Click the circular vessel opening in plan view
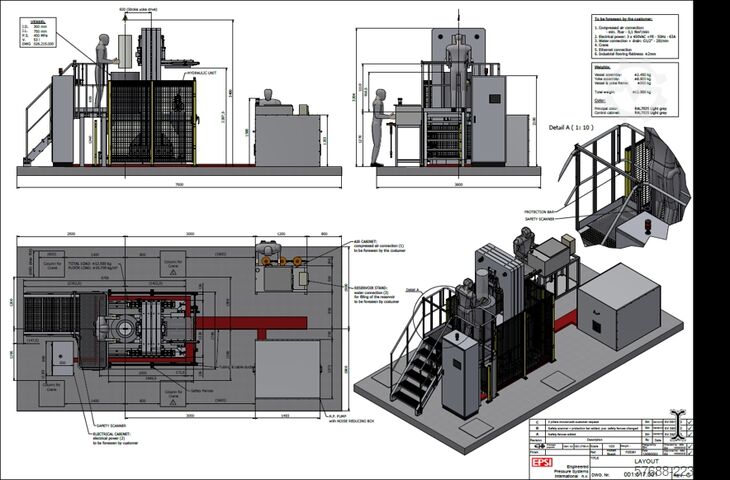 pos(124,329)
